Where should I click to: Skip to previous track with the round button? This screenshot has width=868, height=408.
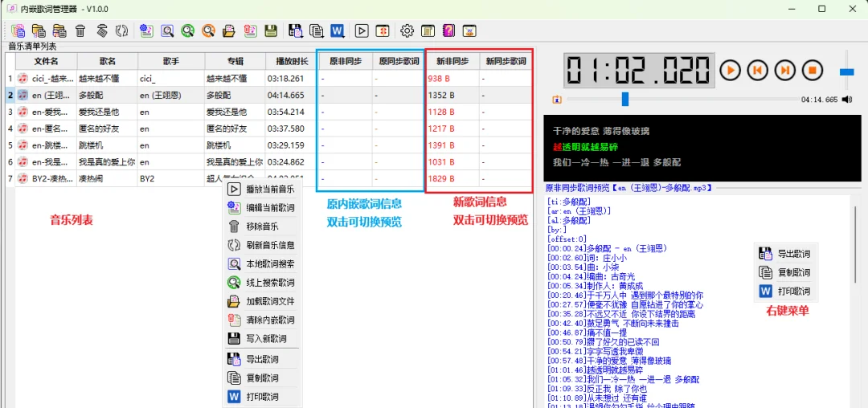757,70
